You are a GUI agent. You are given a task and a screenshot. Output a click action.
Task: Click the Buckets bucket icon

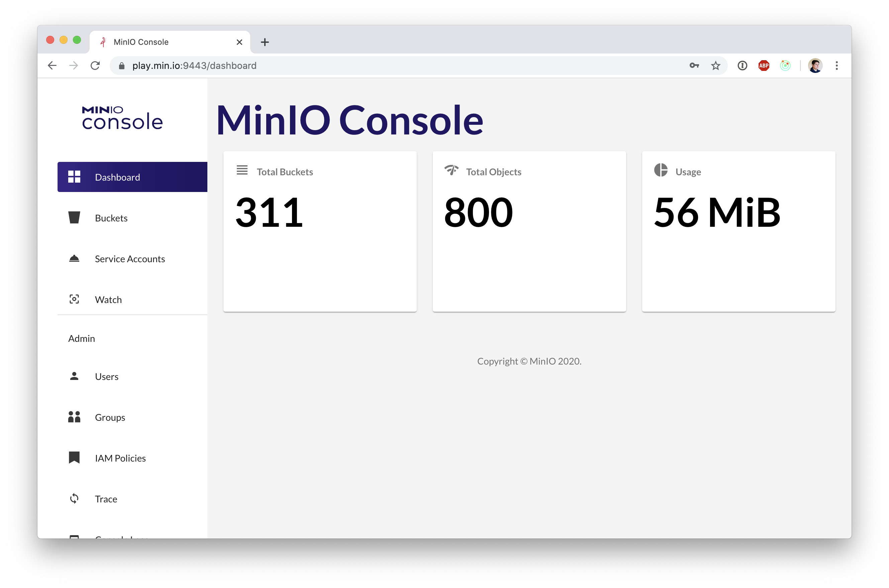[x=74, y=217]
